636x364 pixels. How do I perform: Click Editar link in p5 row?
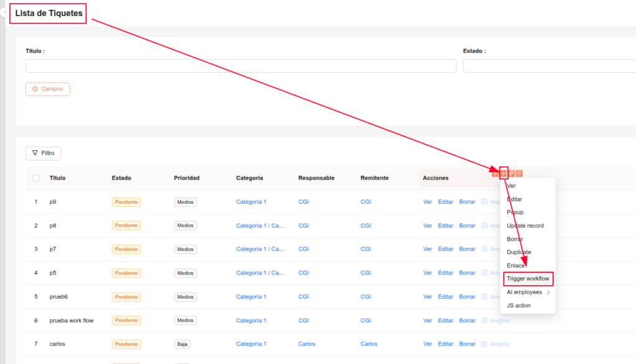445,273
